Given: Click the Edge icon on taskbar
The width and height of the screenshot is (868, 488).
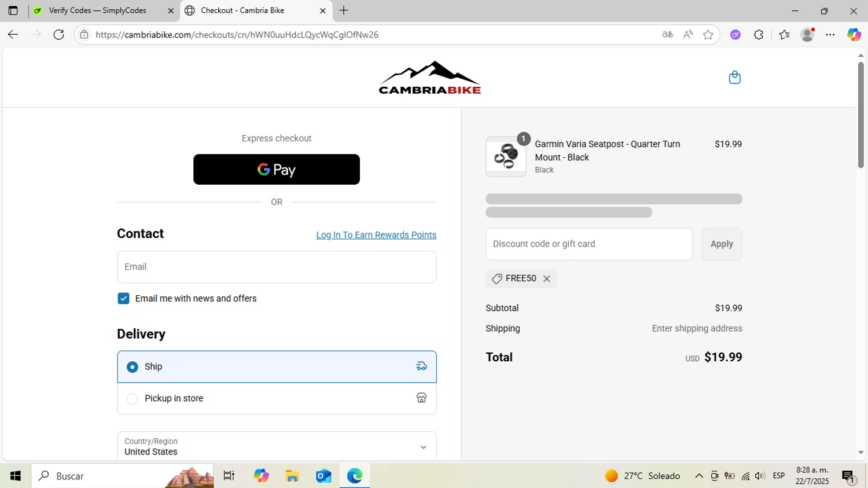Looking at the screenshot, I should pos(355,476).
